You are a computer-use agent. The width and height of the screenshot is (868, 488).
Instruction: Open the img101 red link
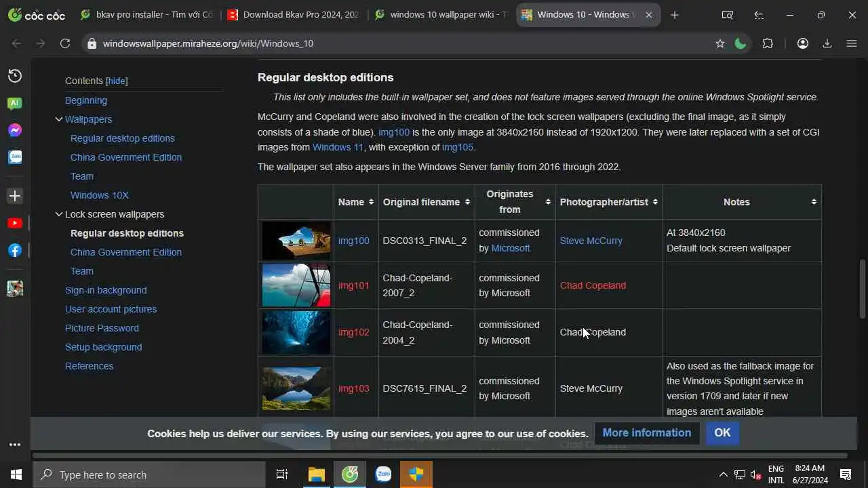click(354, 285)
